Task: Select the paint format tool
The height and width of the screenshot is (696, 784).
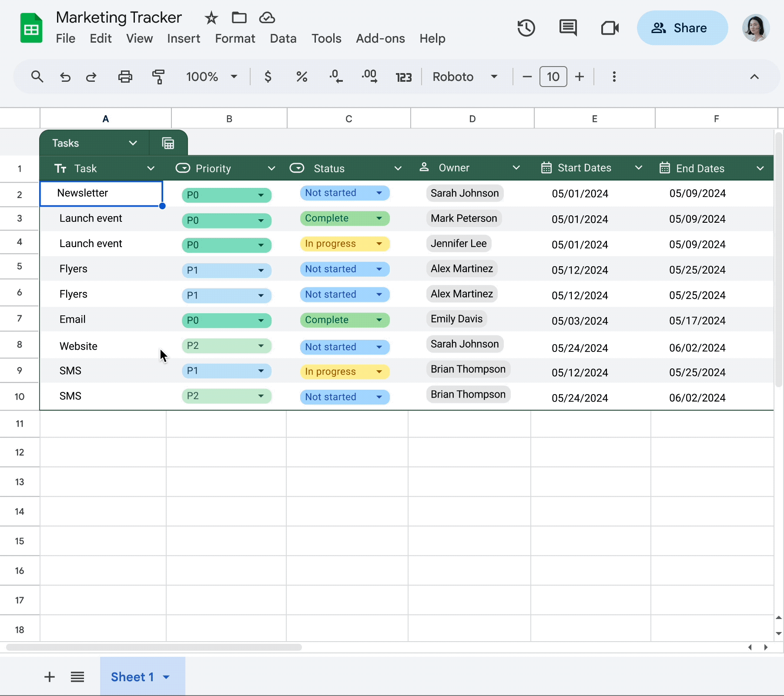Action: click(x=158, y=77)
